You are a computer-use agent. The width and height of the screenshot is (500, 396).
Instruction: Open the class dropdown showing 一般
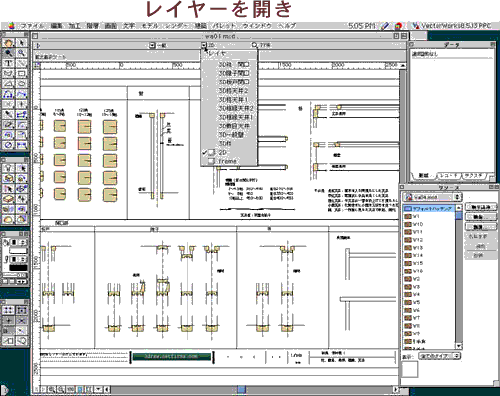(x=152, y=45)
